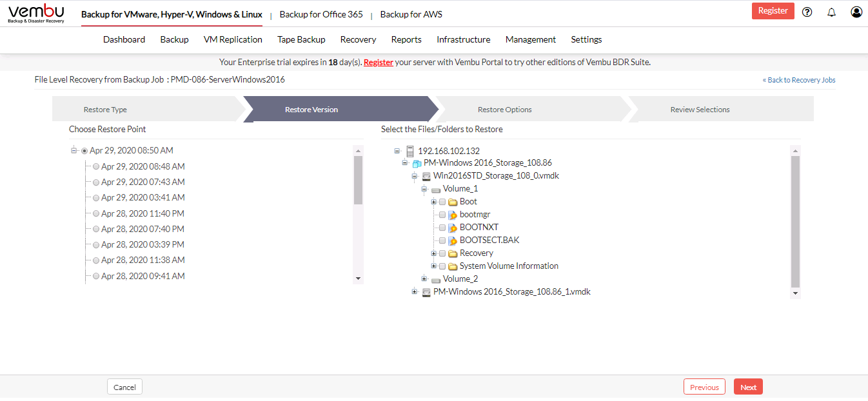Choose the Apr 28, 2020 11:38 AM restore point
Image resolution: width=868 pixels, height=401 pixels.
pos(96,260)
